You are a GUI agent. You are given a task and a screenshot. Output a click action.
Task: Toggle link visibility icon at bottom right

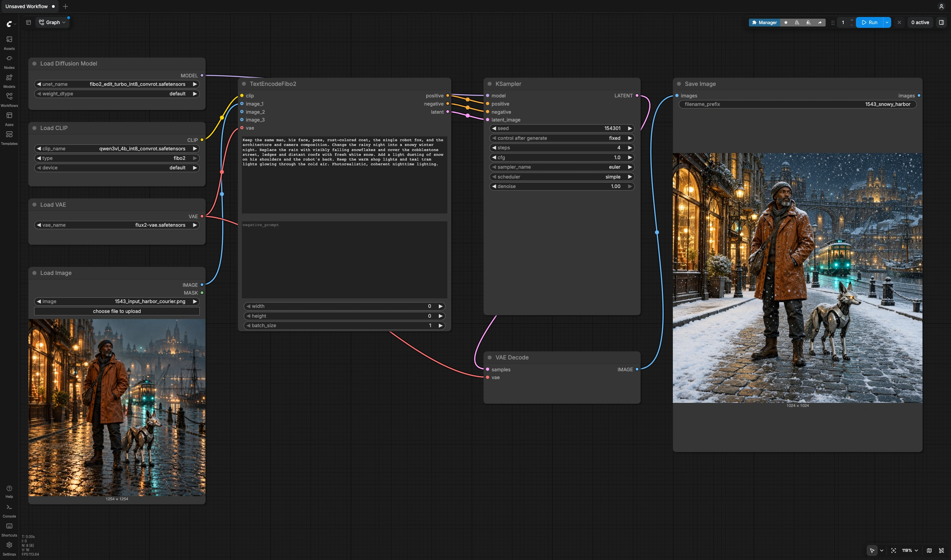(941, 550)
